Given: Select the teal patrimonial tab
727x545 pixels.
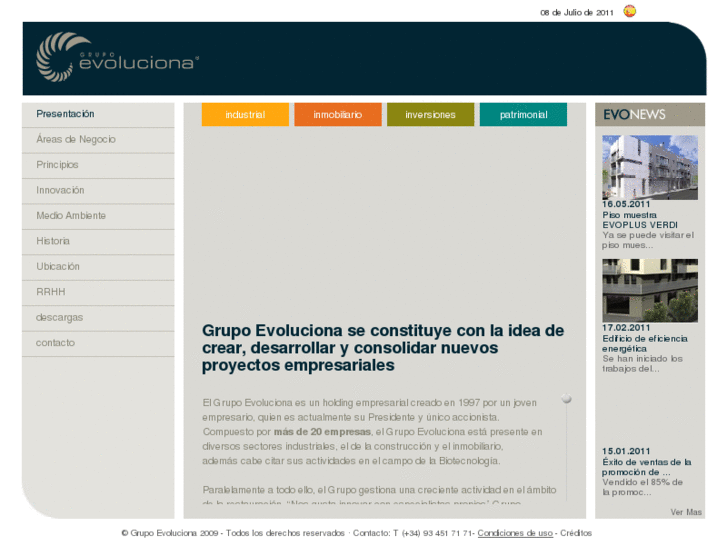Looking at the screenshot, I should [523, 115].
